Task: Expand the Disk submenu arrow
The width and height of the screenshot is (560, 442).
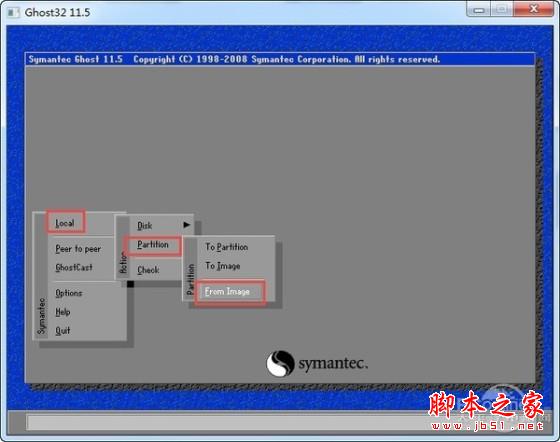Action: coord(186,225)
